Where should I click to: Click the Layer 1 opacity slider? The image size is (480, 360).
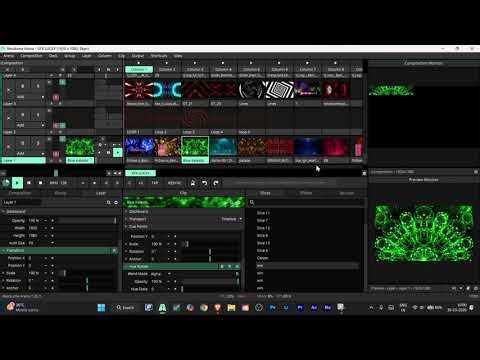pos(87,220)
